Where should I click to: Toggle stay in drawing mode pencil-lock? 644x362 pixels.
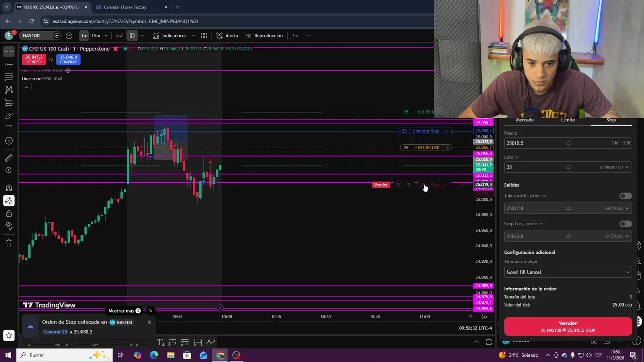point(9,201)
